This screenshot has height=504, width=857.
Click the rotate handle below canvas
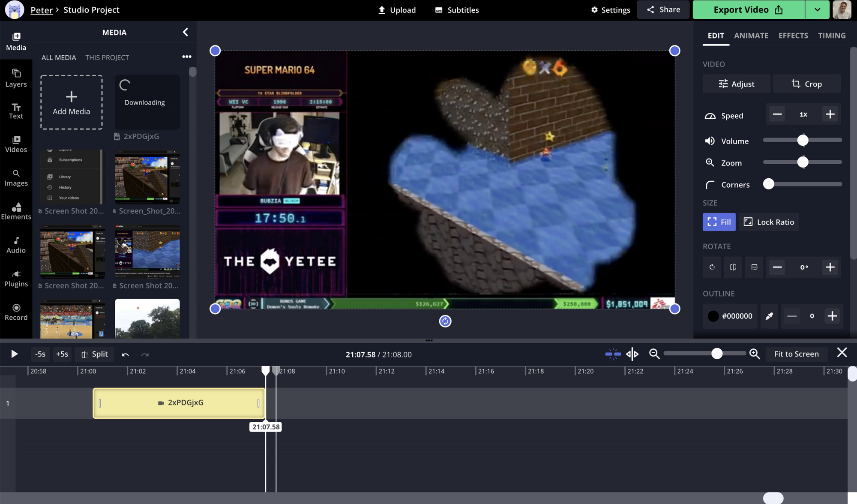point(445,321)
